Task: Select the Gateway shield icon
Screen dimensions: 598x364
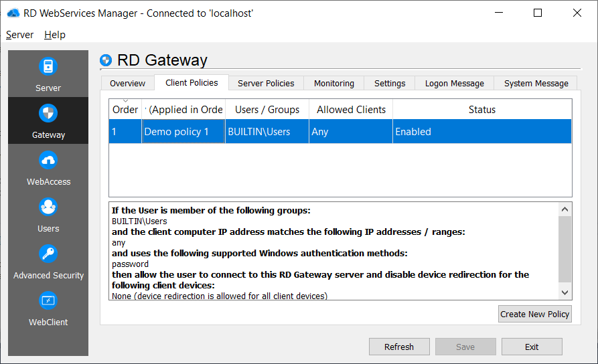Action: pyautogui.click(x=48, y=114)
